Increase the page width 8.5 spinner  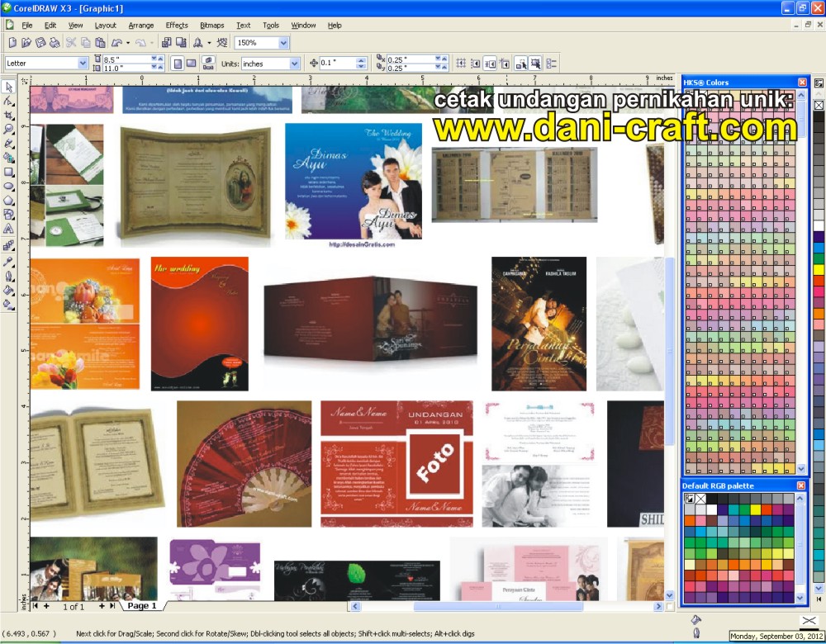(x=161, y=58)
